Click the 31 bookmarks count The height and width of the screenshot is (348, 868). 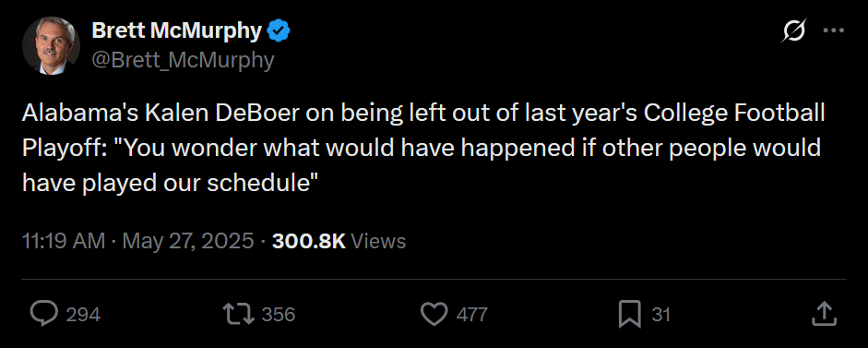[661, 315]
